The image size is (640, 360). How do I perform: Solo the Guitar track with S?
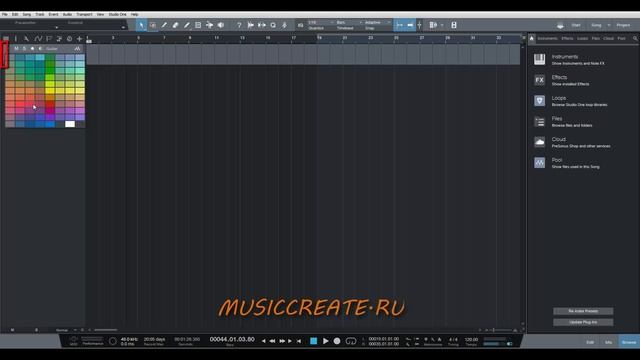click(24, 49)
